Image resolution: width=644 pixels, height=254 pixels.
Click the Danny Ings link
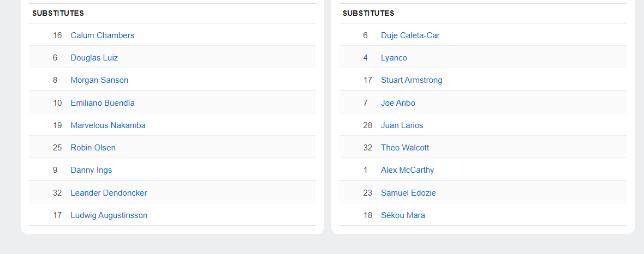click(x=91, y=170)
